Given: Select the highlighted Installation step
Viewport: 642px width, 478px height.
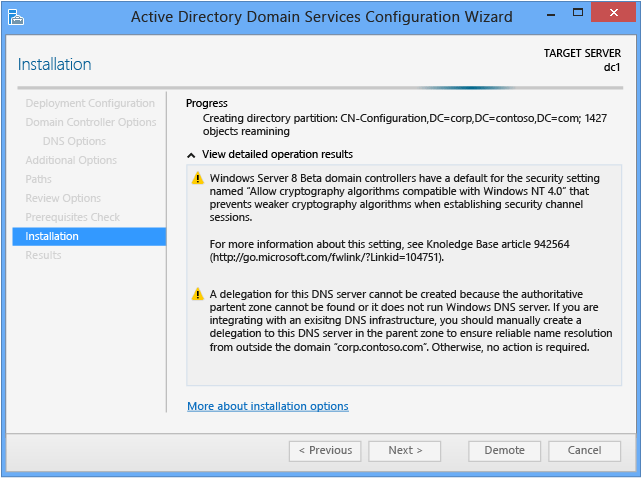Looking at the screenshot, I should pos(89,236).
